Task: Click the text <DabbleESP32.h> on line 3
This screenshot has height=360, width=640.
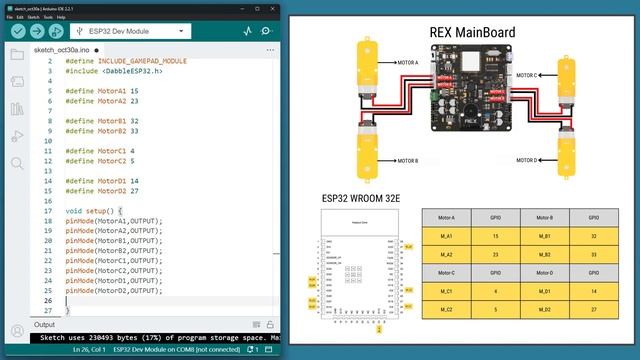Action: pyautogui.click(x=132, y=71)
